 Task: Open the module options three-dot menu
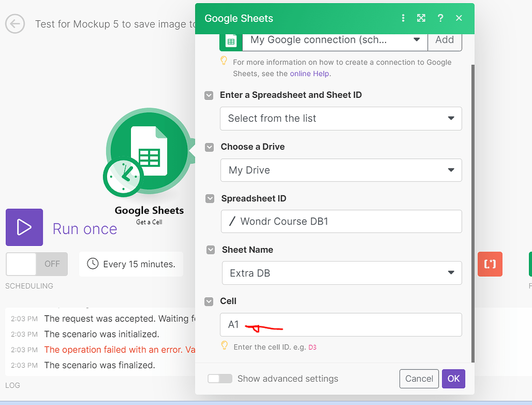(403, 18)
